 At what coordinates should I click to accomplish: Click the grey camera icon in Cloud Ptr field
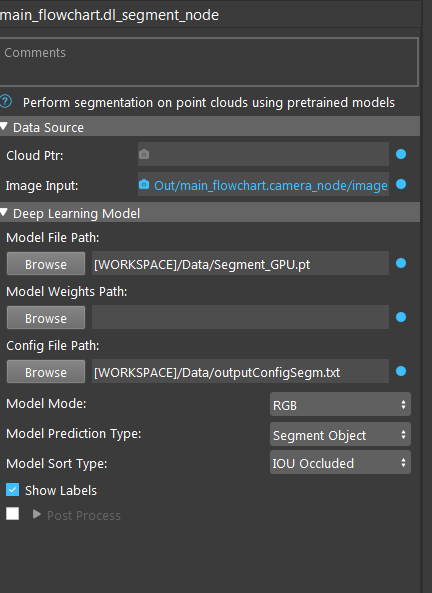pos(144,154)
